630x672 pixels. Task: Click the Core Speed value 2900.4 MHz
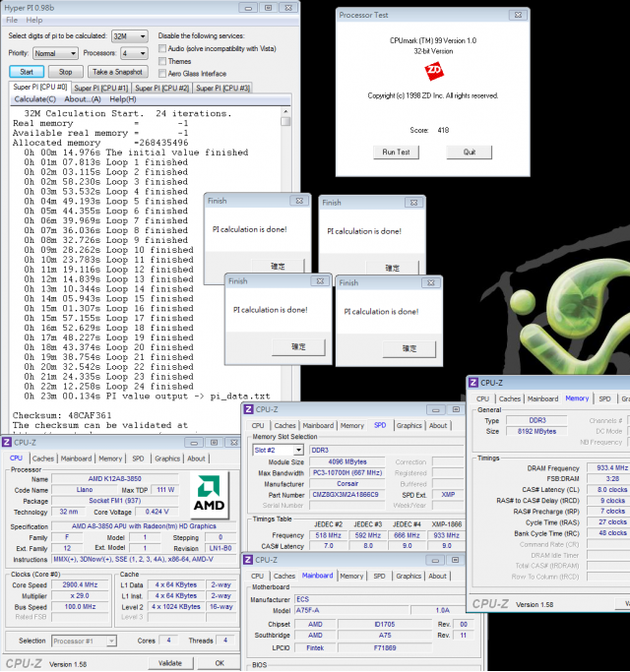coord(80,585)
